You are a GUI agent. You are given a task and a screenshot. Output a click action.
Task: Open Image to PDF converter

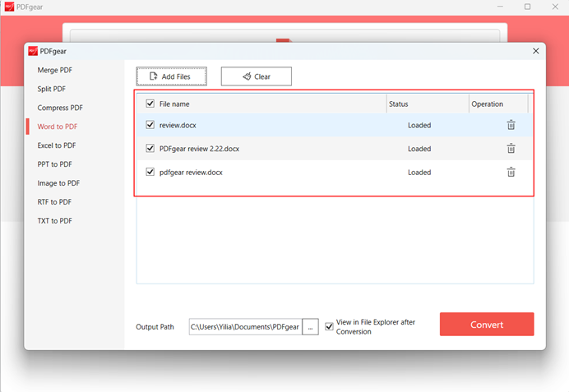pos(58,183)
